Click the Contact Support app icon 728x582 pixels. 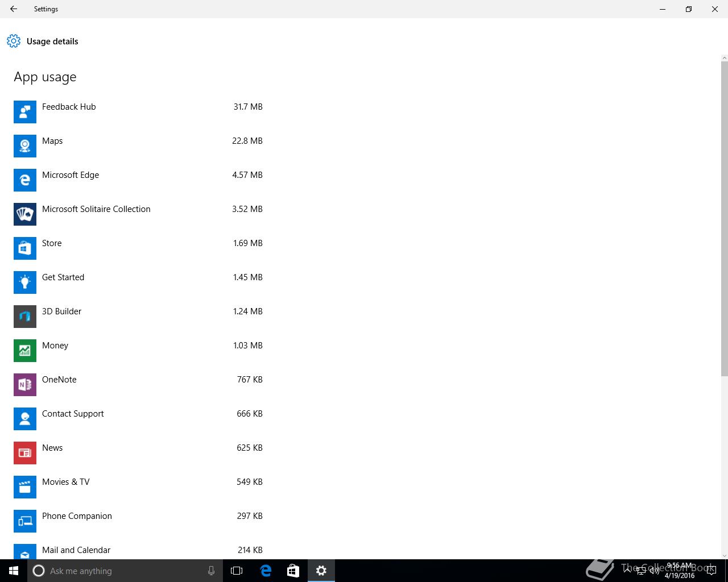25,419
